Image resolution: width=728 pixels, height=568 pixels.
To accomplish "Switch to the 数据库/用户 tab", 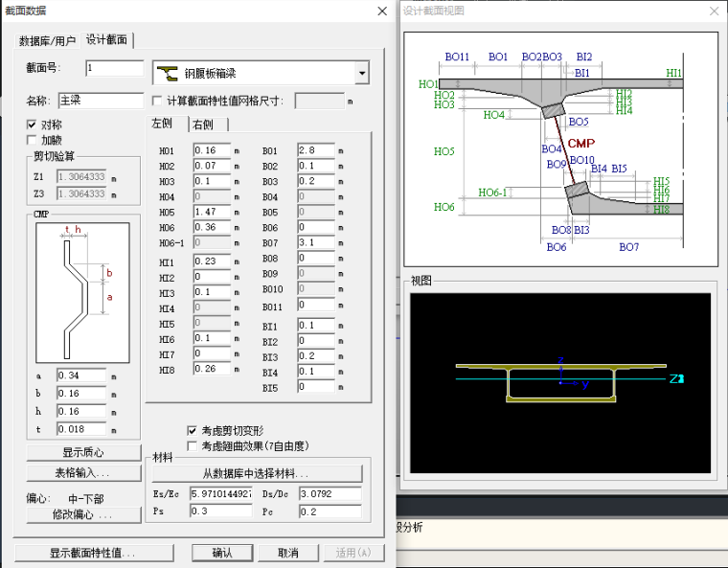I will click(48, 40).
